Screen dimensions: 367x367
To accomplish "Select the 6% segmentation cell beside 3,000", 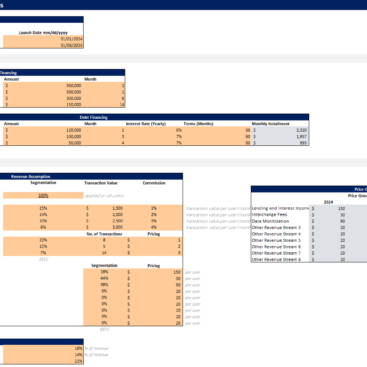I will (43, 227).
